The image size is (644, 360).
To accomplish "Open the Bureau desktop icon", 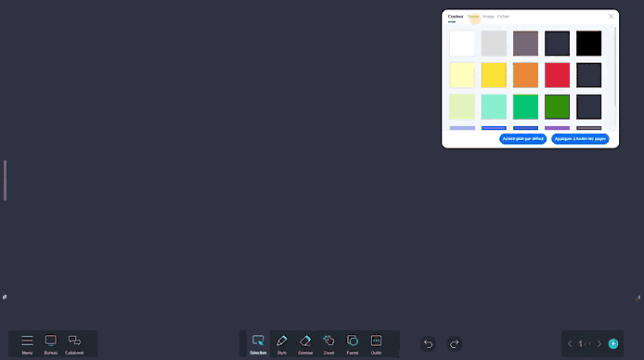I will click(51, 344).
